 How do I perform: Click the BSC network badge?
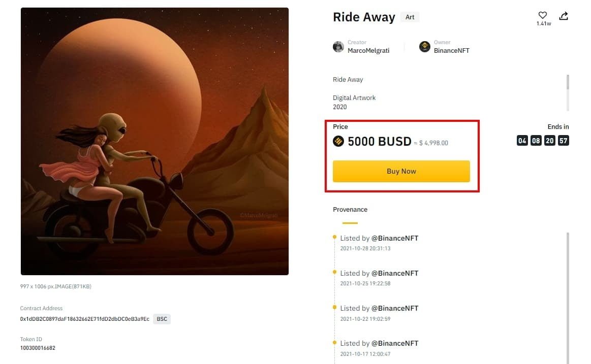161,319
